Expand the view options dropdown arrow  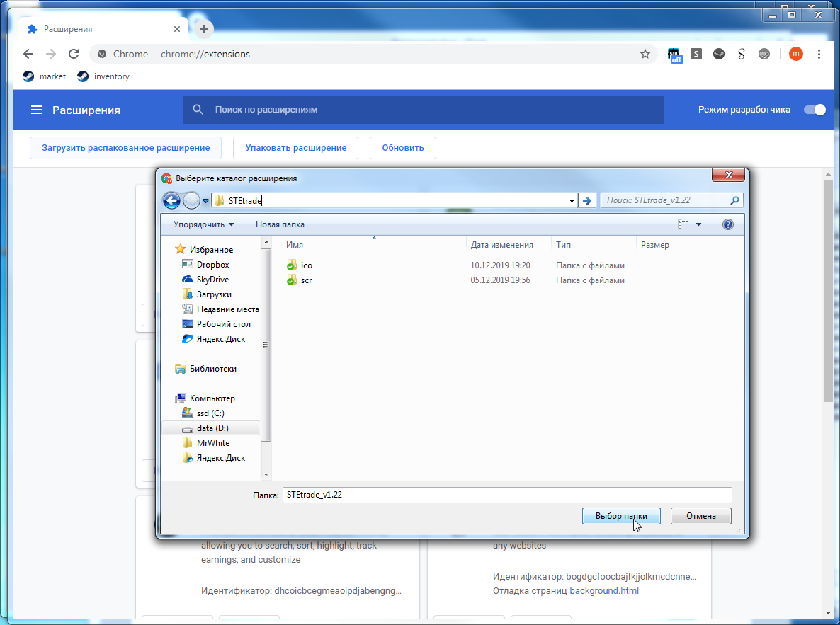click(698, 224)
